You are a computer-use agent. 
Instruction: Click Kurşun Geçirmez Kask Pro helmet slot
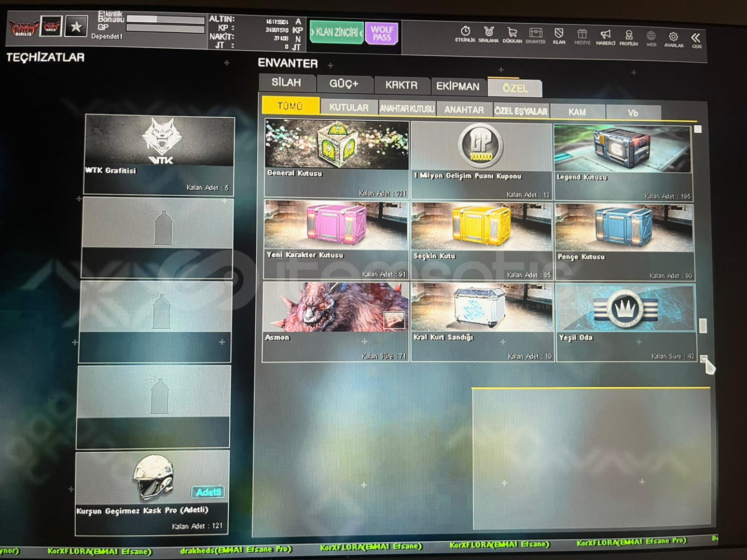click(x=151, y=493)
